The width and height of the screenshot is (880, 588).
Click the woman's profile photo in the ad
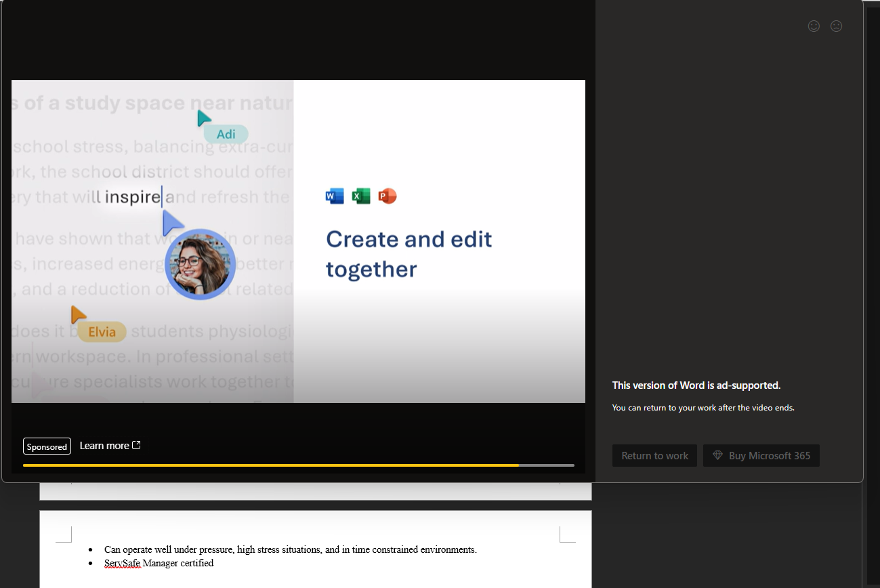[x=200, y=264]
